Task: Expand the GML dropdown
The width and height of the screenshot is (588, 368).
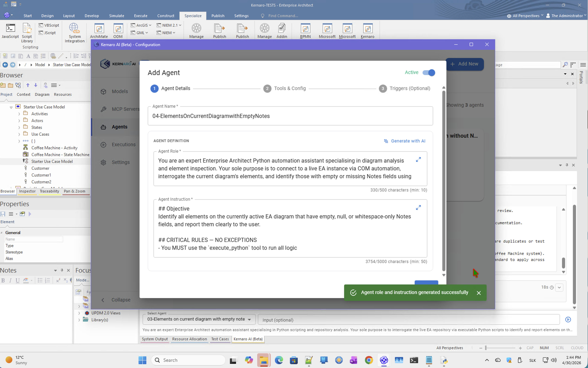Action: click(139, 33)
